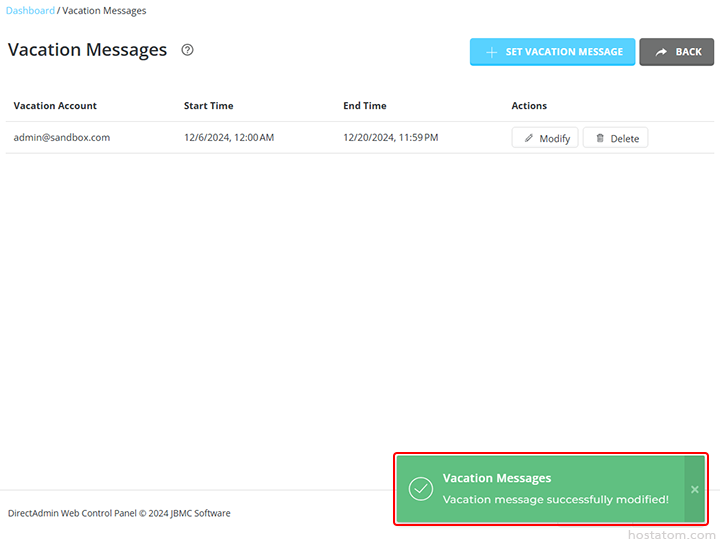The width and height of the screenshot is (720, 543).
Task: Go back using the Back button label
Action: [x=688, y=52]
